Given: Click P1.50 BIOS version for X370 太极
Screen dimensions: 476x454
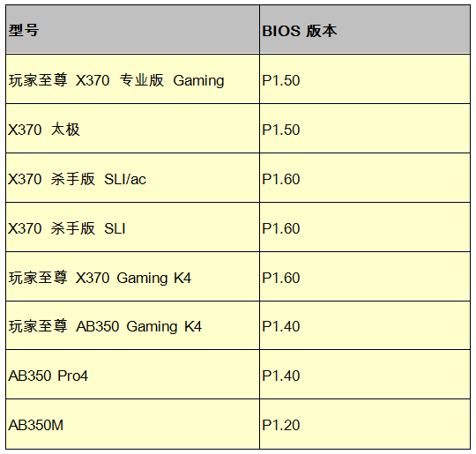Looking at the screenshot, I should coord(281,130).
